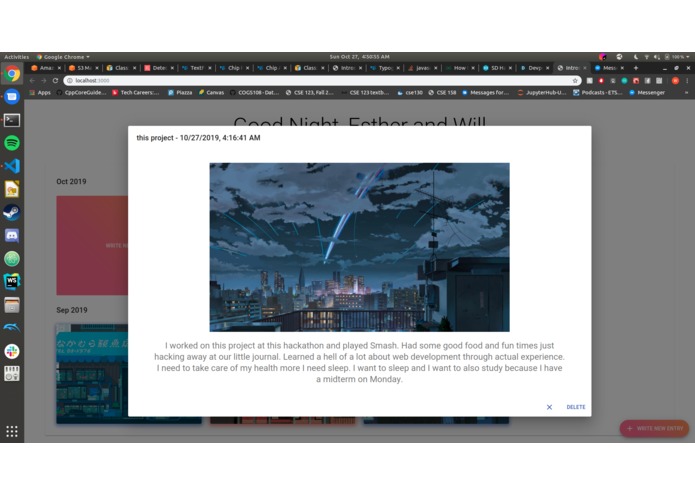Open LibreOffice Impress from the dock

12,189
